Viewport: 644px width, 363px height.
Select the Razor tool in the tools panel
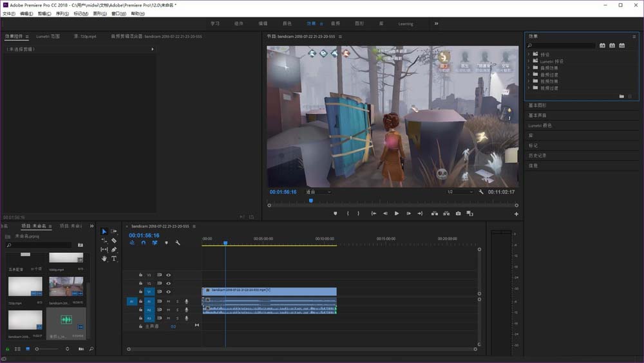click(114, 240)
